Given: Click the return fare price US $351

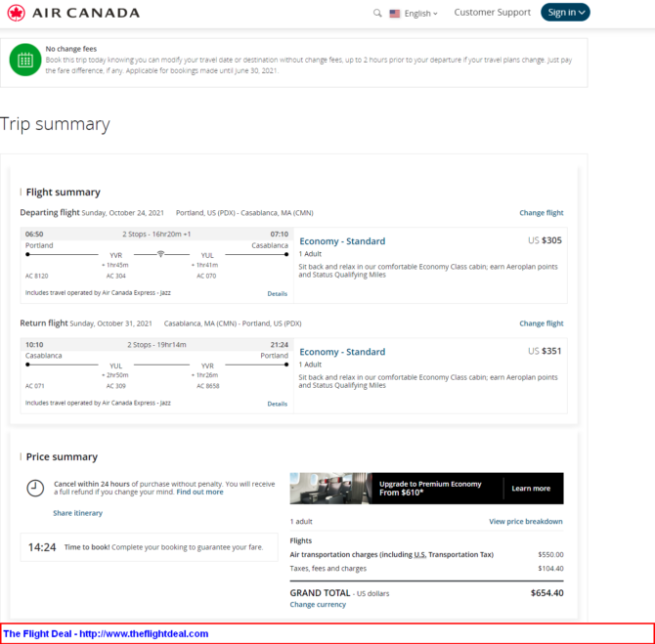Looking at the screenshot, I should coord(545,351).
